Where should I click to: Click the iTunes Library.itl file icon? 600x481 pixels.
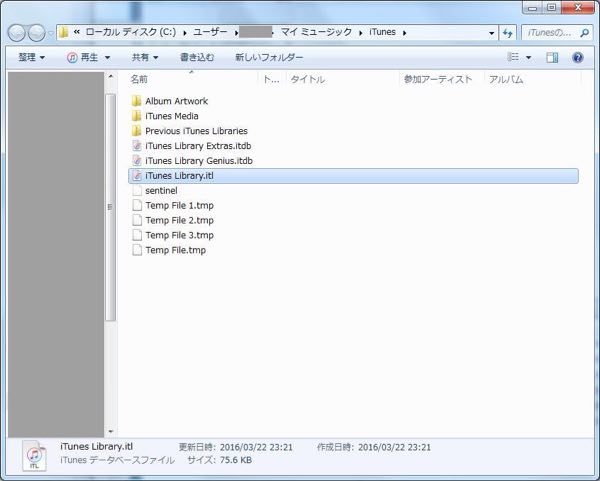coord(137,176)
